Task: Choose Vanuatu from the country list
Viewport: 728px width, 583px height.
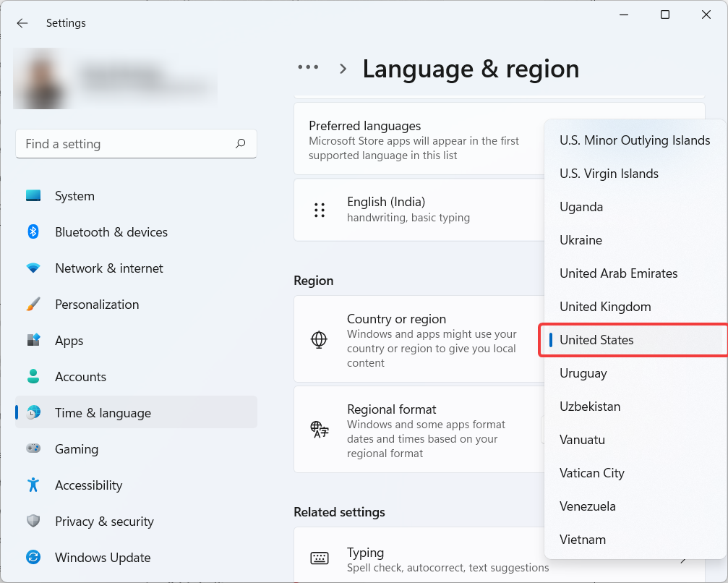Action: (x=635, y=440)
